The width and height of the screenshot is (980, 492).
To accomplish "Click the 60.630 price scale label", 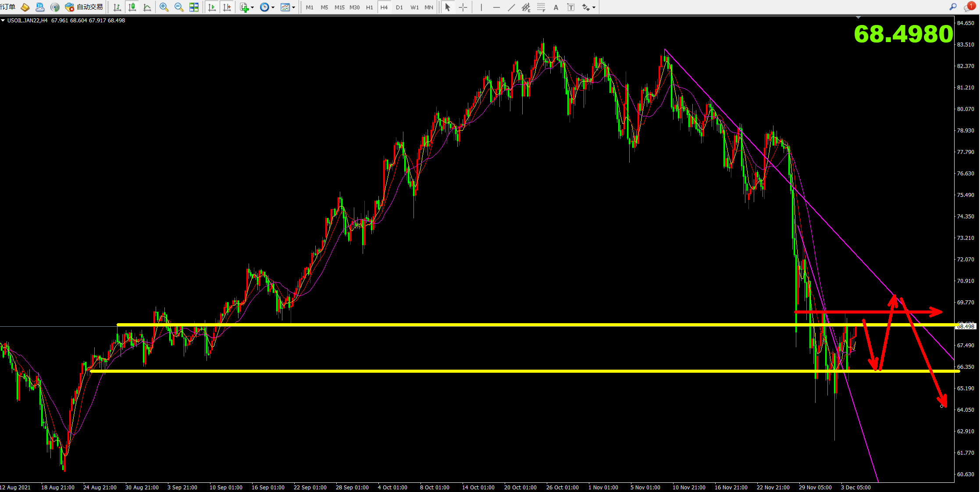I will click(x=966, y=474).
